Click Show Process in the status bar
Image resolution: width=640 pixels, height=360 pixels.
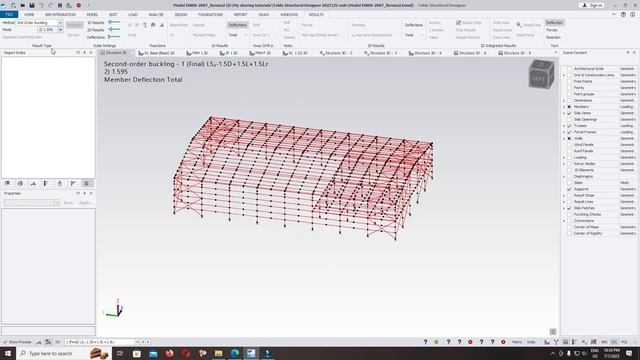click(x=17, y=342)
